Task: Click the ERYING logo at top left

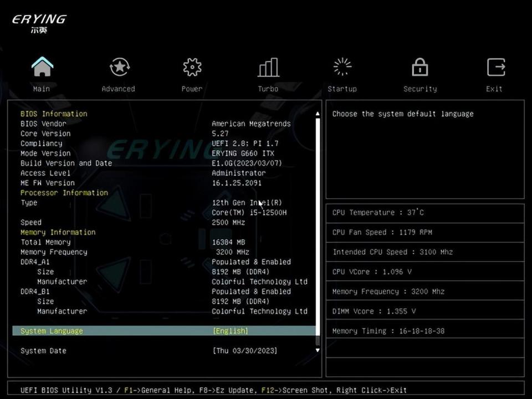Action: tap(39, 23)
